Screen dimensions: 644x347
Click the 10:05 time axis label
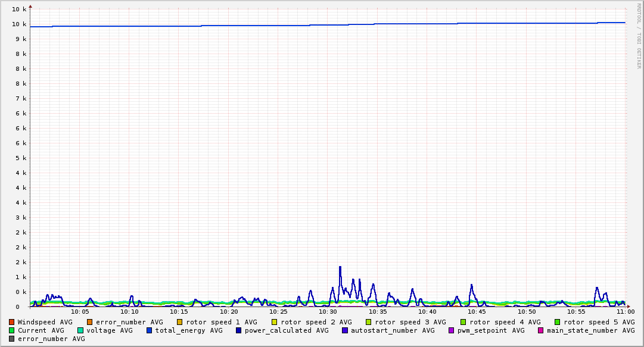(x=80, y=311)
